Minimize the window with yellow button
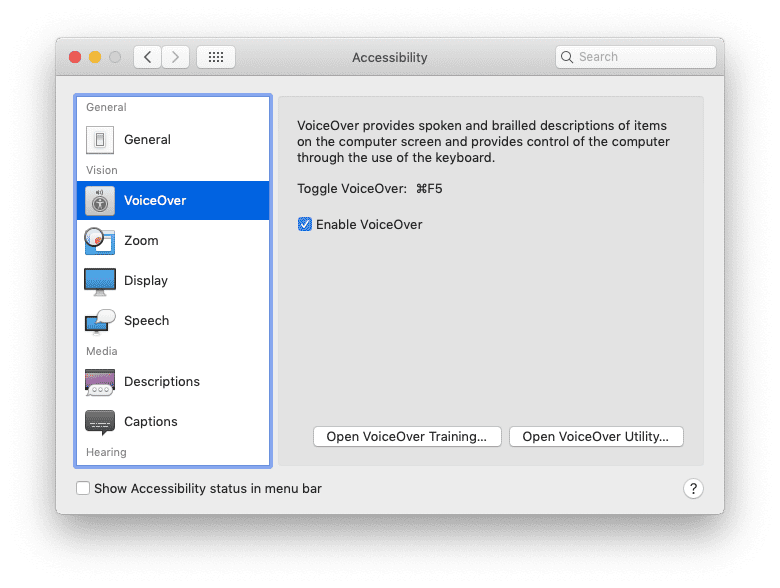Viewport: 780px width, 588px height. tap(95, 57)
